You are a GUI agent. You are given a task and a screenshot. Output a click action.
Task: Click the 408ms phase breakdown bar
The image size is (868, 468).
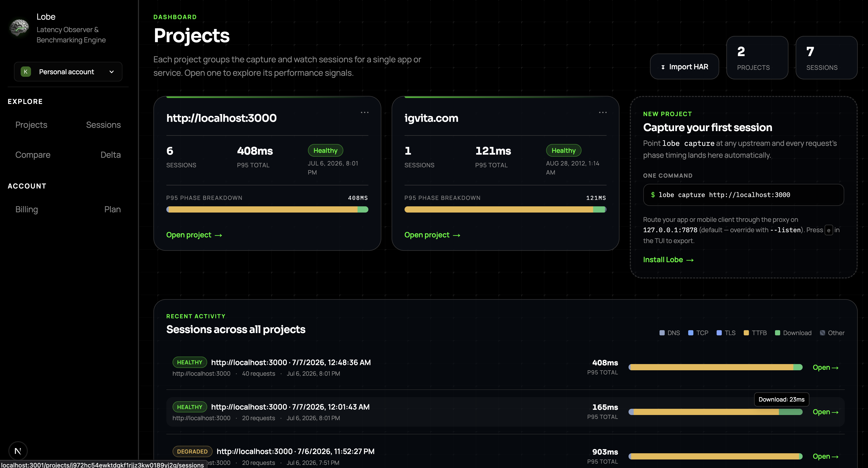[x=267, y=209]
